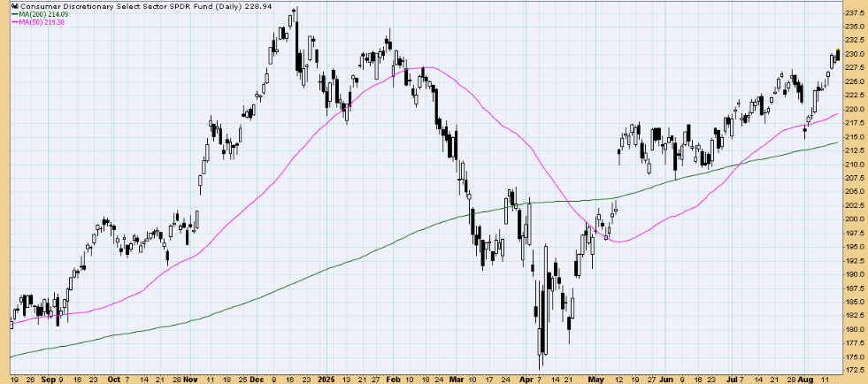Click the May label on the date axis
This screenshot has height=384, width=868.
pyautogui.click(x=595, y=380)
